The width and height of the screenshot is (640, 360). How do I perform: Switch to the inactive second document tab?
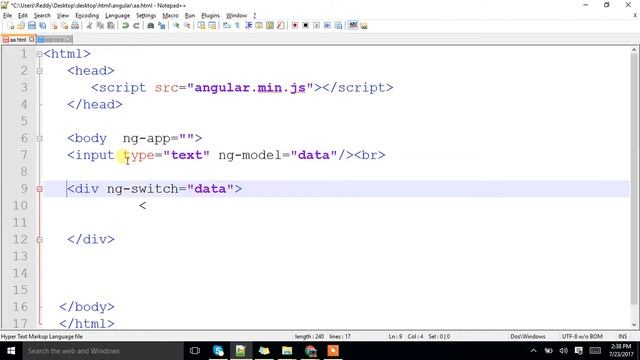tap(55, 40)
